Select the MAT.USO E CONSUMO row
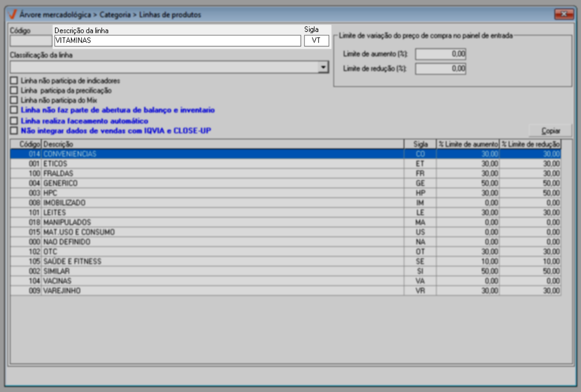Viewport: 581px width, 392px height. coord(285,232)
